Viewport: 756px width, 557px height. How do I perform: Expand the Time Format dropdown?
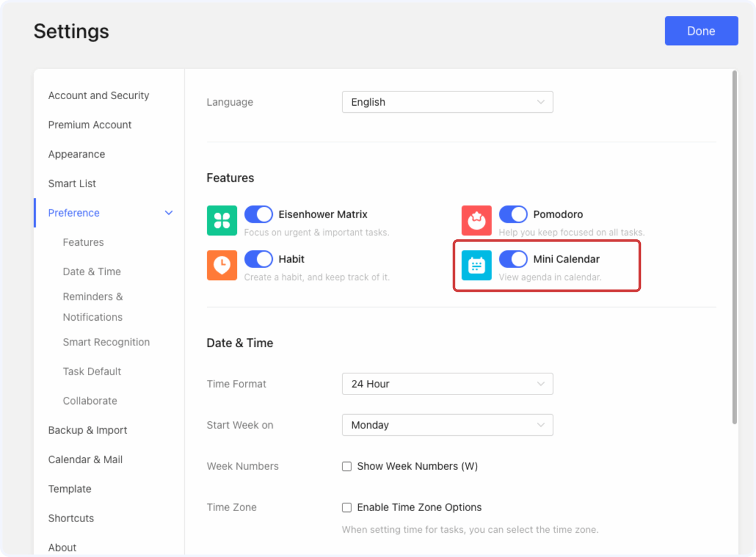point(447,384)
